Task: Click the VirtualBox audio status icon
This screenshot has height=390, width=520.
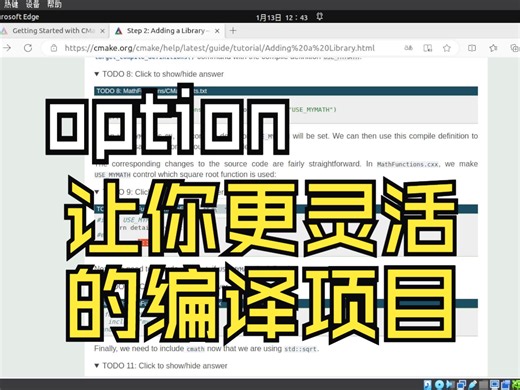Action: 450,384
